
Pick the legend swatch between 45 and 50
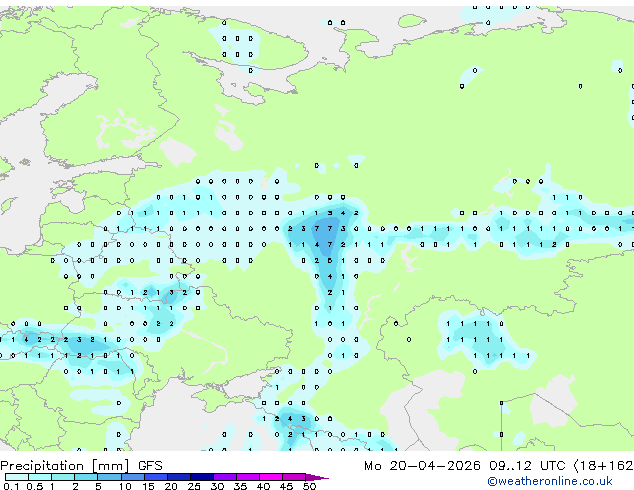click(x=294, y=477)
